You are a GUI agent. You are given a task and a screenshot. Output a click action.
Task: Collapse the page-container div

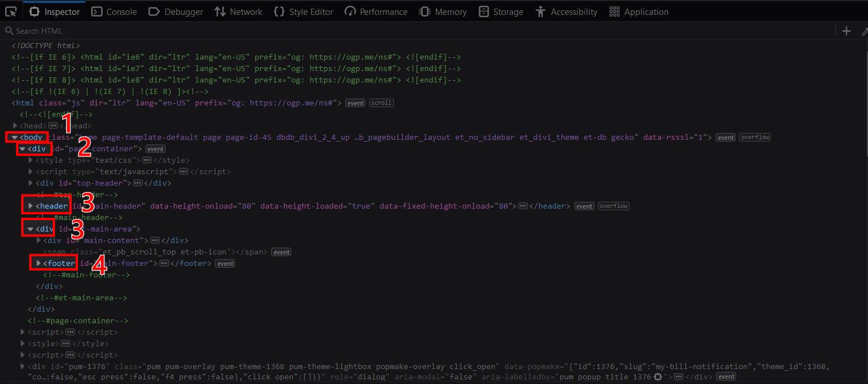23,148
